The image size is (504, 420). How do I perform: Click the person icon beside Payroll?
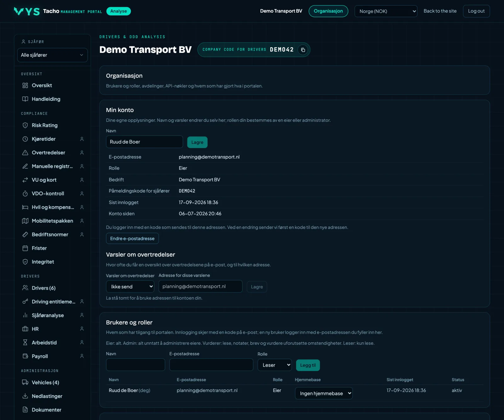[x=82, y=356]
